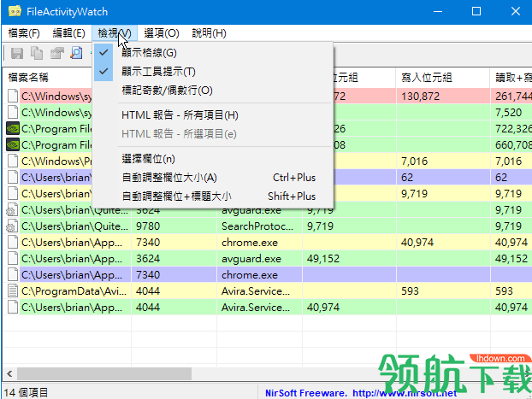The image size is (532, 399).
Task: Choose 自動調整欄位+標題大小 entry
Action: pyautogui.click(x=213, y=197)
